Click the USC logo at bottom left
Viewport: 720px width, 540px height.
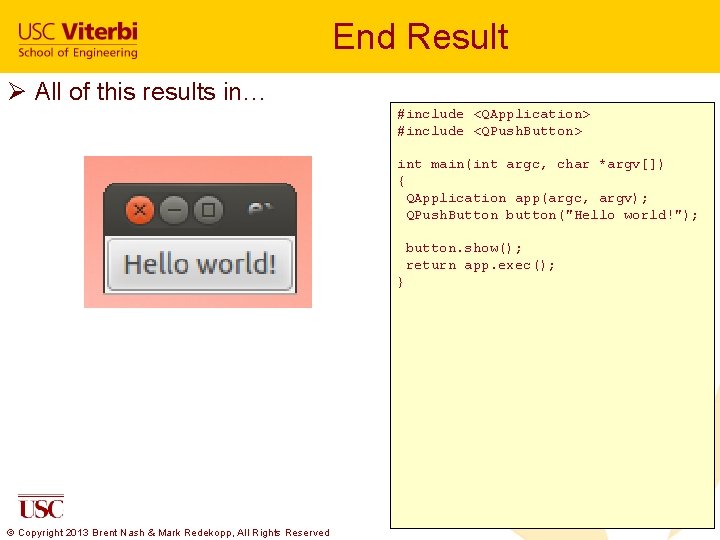[41, 506]
